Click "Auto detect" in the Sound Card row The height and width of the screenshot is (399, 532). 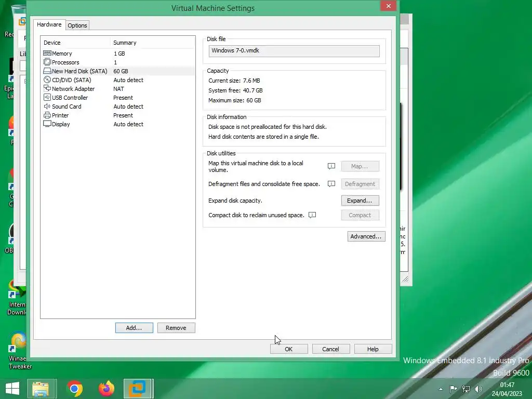(x=128, y=107)
